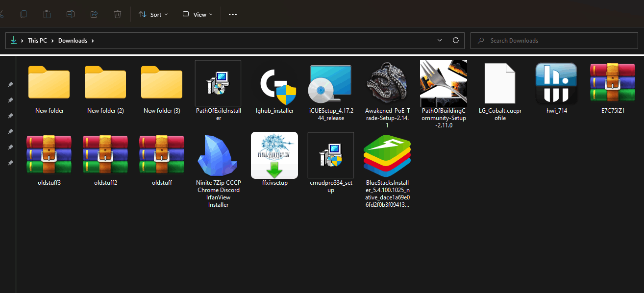Click the Paste toolbar icon
Image resolution: width=644 pixels, height=293 pixels.
tap(47, 14)
